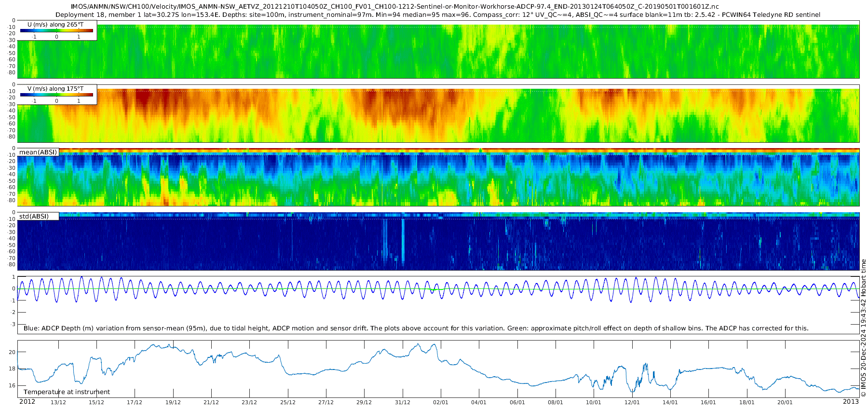Click the 2012 year label on axis
Screen dimensions: 868x410
(x=27, y=402)
